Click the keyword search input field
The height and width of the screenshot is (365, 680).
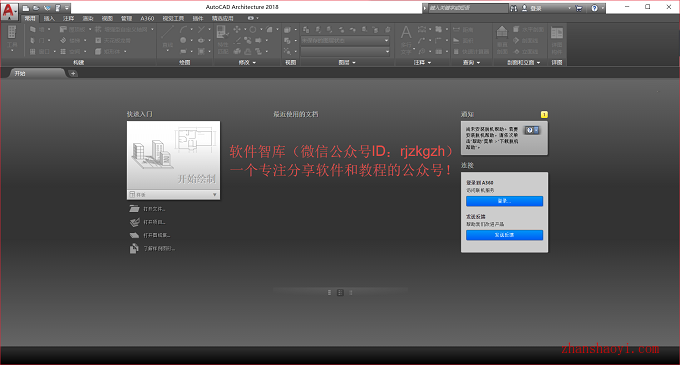coord(468,8)
